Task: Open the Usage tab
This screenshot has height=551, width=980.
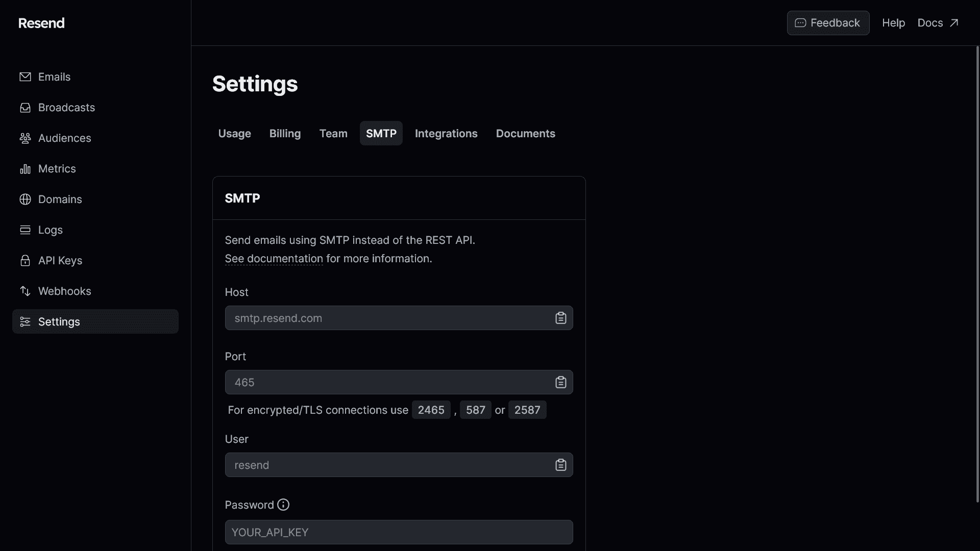Action: pyautogui.click(x=234, y=133)
